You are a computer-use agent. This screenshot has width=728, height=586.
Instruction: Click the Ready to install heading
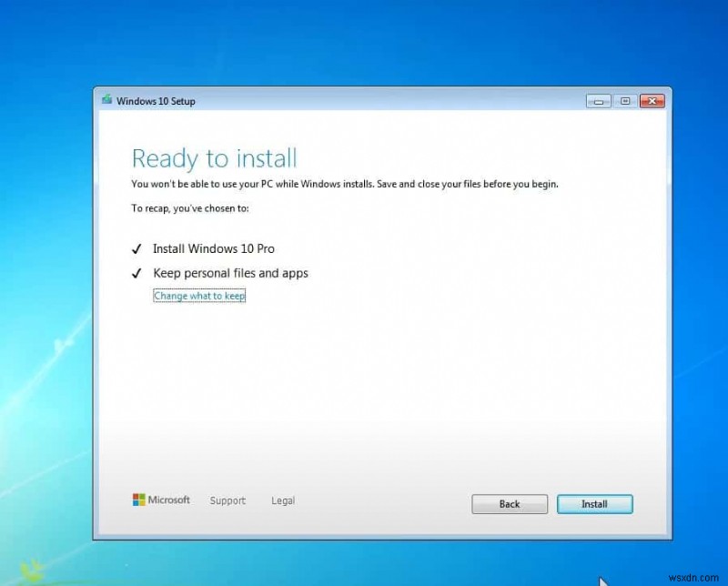point(214,158)
